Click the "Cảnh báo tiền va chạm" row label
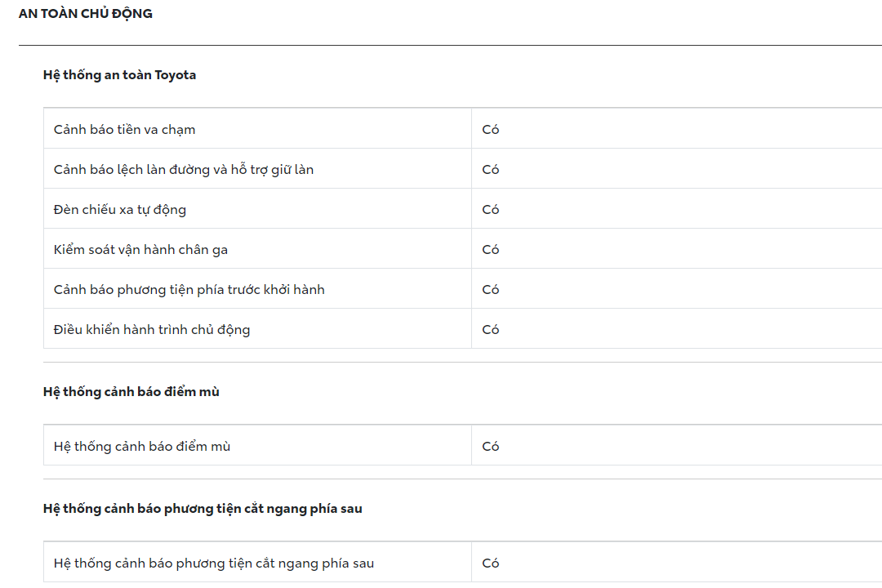The width and height of the screenshot is (882, 588). coord(124,129)
